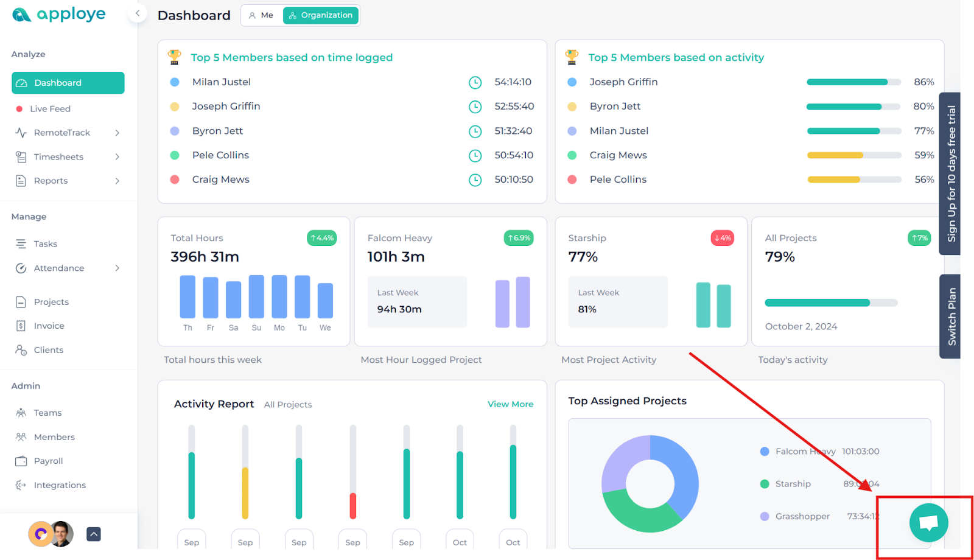974x560 pixels.
Task: Expand the profile menu up-arrow button
Action: point(94,534)
